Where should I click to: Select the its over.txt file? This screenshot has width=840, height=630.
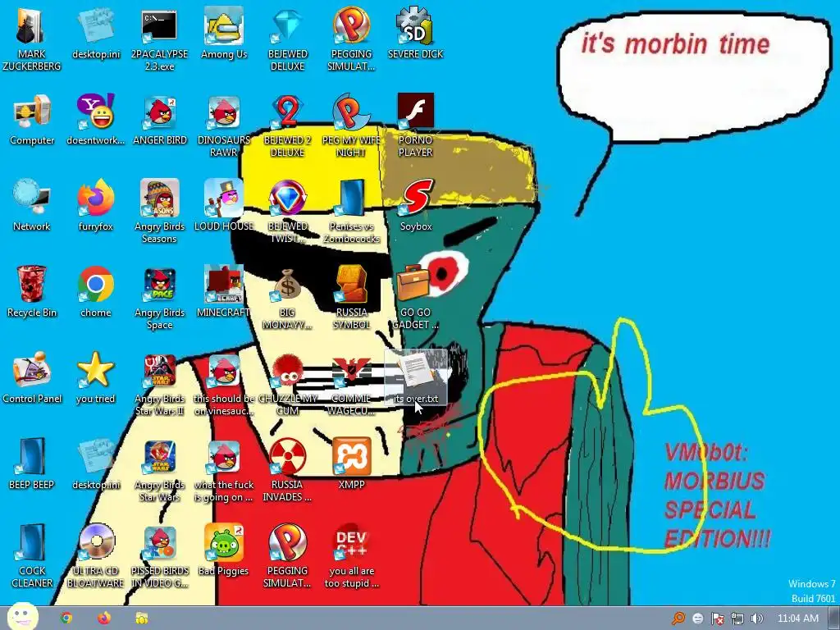coord(415,377)
